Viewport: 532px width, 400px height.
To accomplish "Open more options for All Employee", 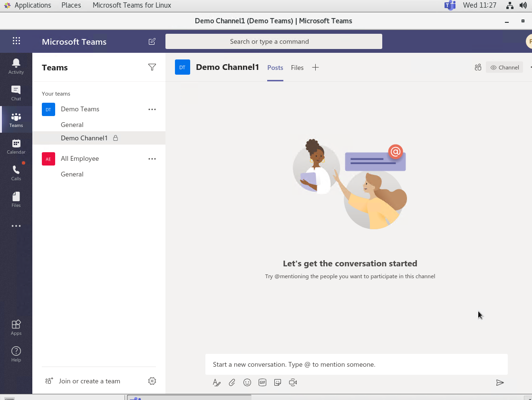I will tap(152, 159).
